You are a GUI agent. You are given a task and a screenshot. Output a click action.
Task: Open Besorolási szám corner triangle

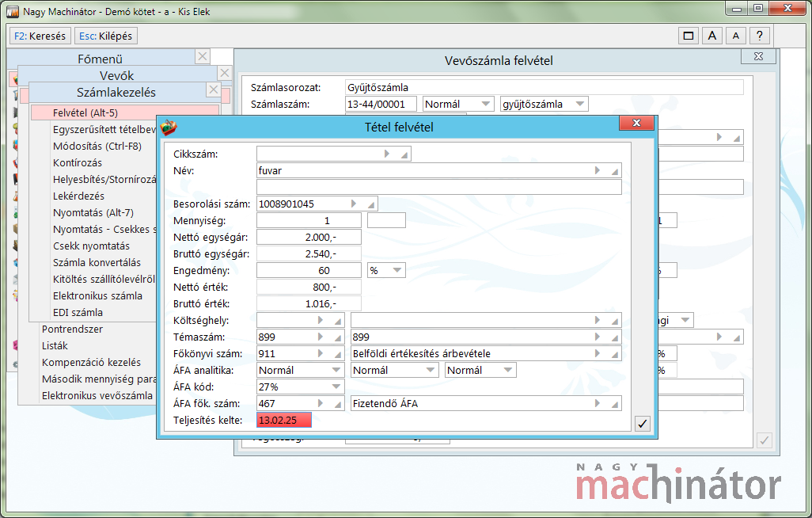click(371, 205)
